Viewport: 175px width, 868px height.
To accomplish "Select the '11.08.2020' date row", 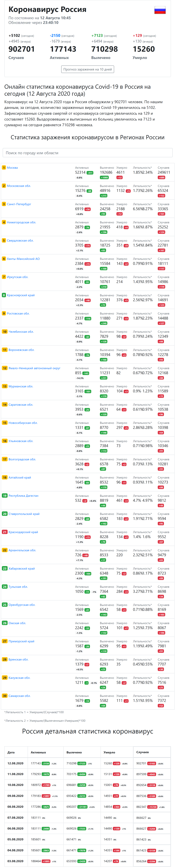I will coord(88,774).
